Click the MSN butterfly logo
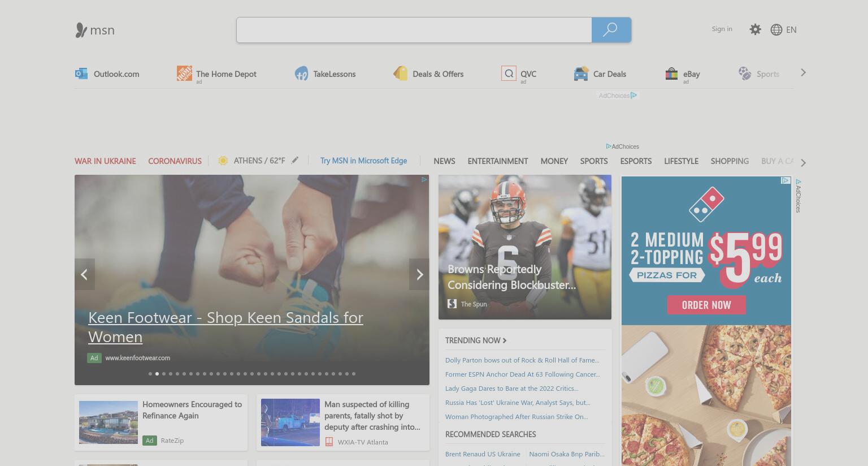868x466 pixels. pyautogui.click(x=81, y=30)
